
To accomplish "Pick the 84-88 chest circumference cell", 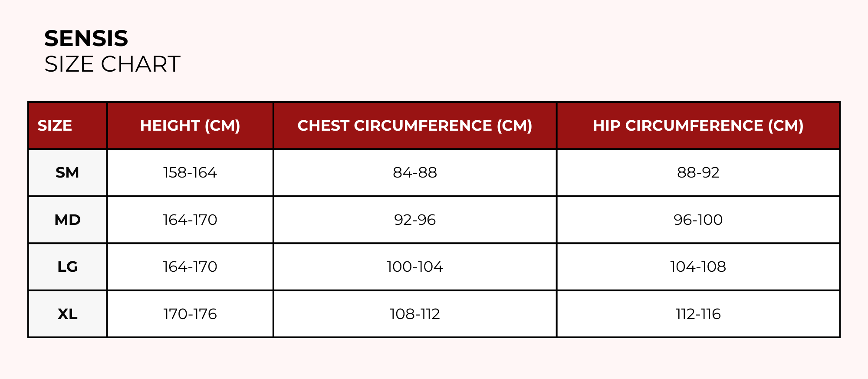I will [x=414, y=173].
